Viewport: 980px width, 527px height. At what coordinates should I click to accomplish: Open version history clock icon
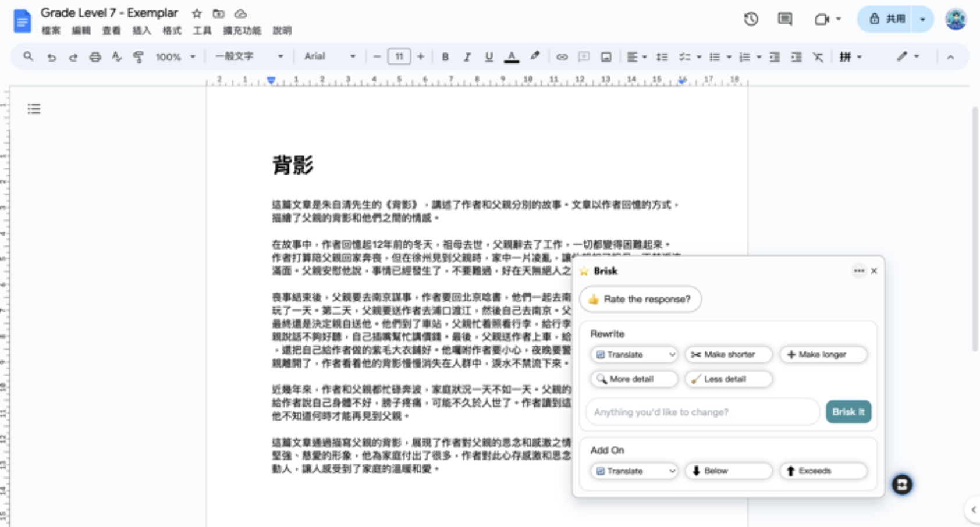pos(751,19)
